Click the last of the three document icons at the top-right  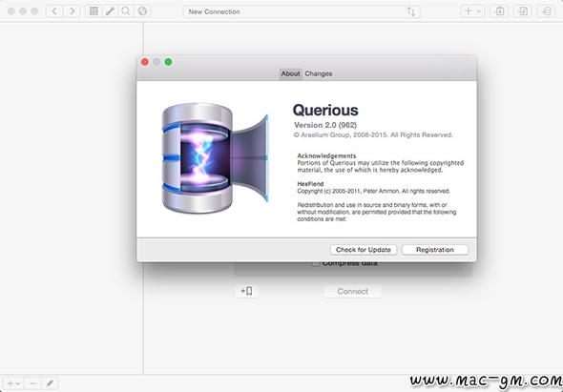click(546, 11)
